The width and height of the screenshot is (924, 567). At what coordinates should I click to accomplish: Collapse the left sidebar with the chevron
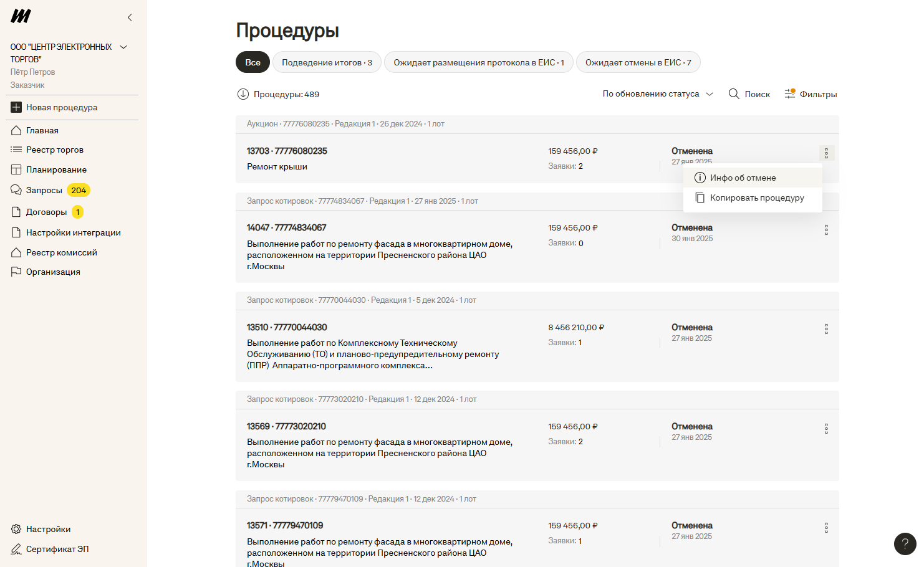(x=130, y=17)
